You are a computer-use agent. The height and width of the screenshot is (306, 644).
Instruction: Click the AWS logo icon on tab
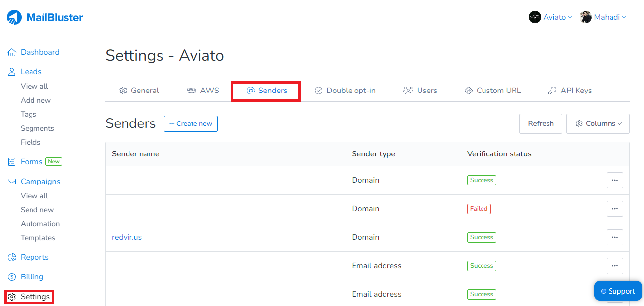click(x=192, y=91)
